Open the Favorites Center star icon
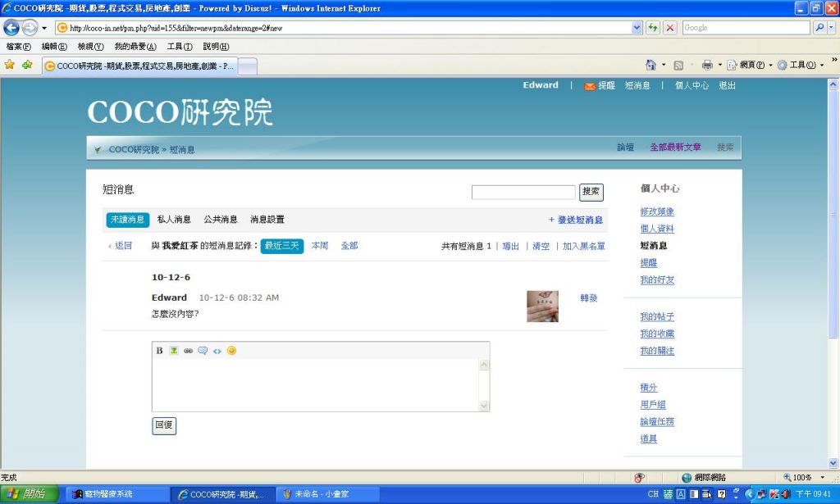This screenshot has height=504, width=840. (x=10, y=65)
